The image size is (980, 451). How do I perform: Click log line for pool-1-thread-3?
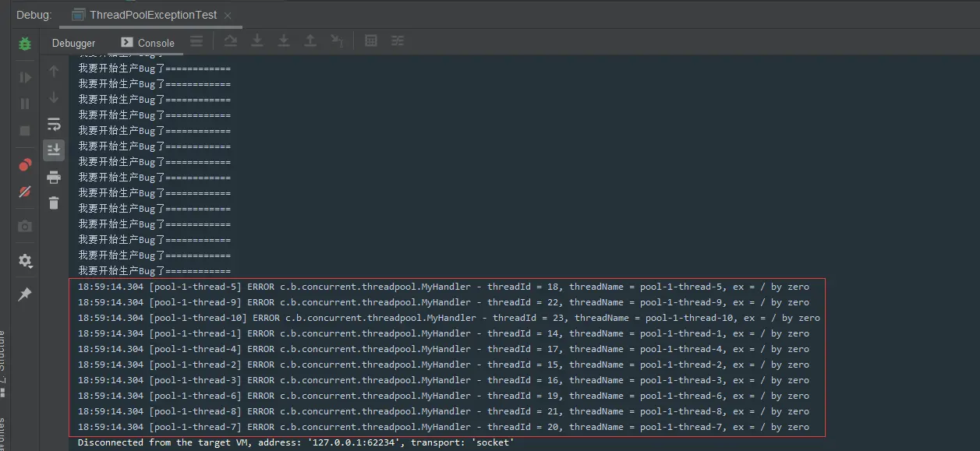[x=444, y=380]
